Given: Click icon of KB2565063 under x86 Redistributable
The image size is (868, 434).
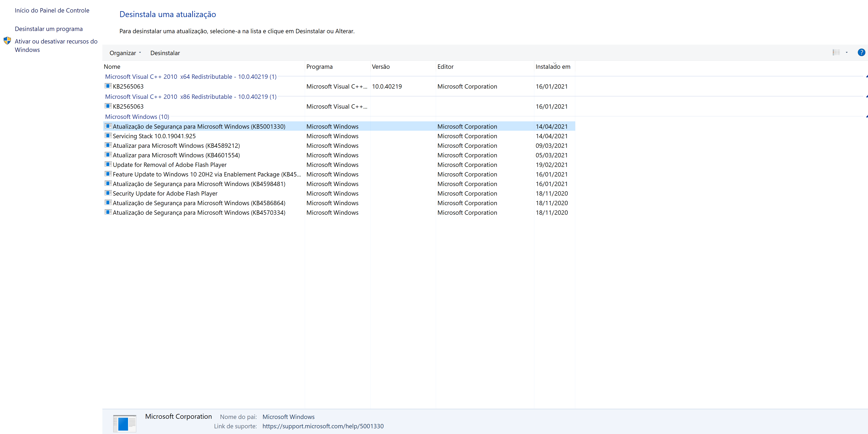Looking at the screenshot, I should (108, 106).
